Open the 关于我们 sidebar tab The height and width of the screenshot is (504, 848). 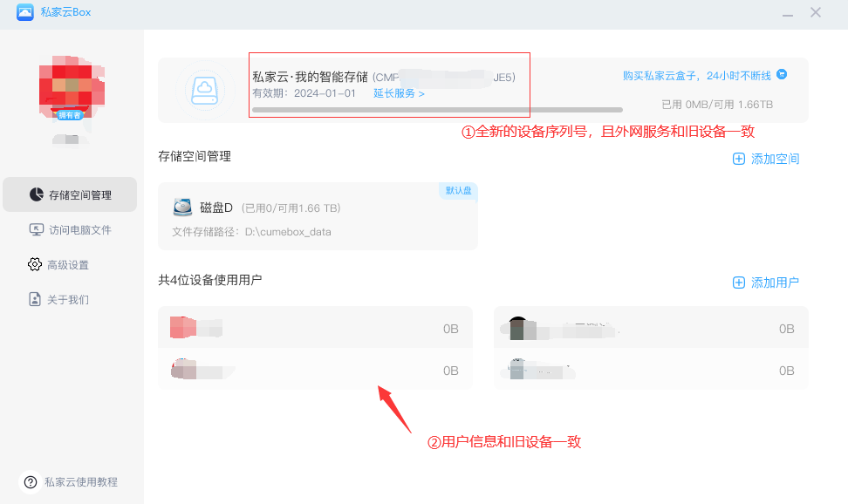(x=58, y=300)
